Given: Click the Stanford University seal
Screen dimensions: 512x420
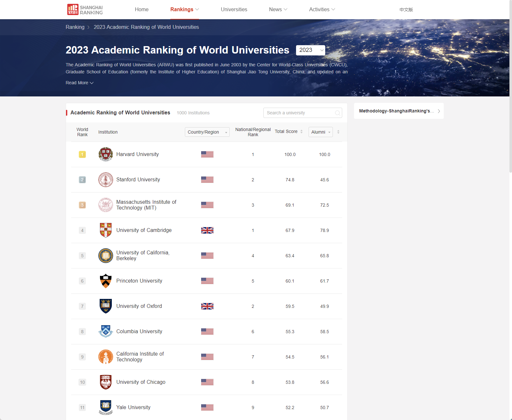Looking at the screenshot, I should click(x=105, y=179).
